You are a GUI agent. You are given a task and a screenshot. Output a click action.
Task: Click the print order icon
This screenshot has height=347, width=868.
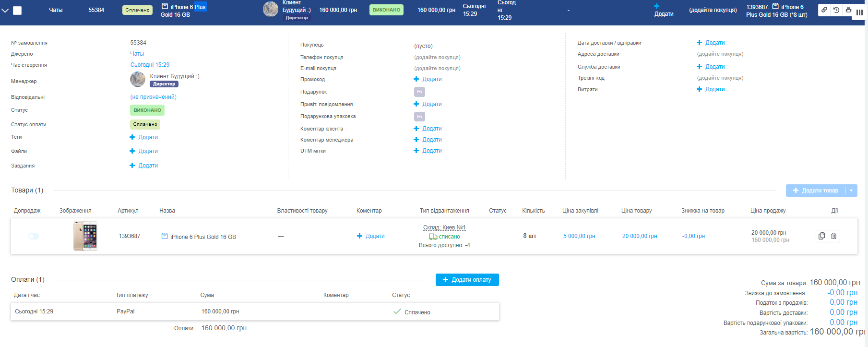(x=848, y=10)
